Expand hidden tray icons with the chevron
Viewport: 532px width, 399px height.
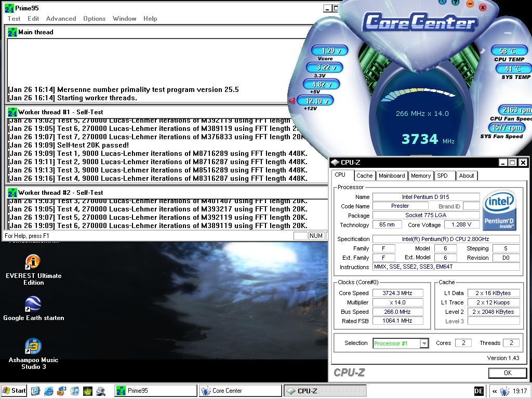coord(495,391)
